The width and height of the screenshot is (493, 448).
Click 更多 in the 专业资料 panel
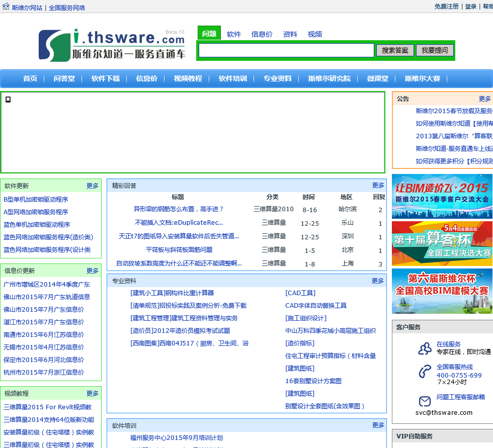pyautogui.click(x=378, y=281)
